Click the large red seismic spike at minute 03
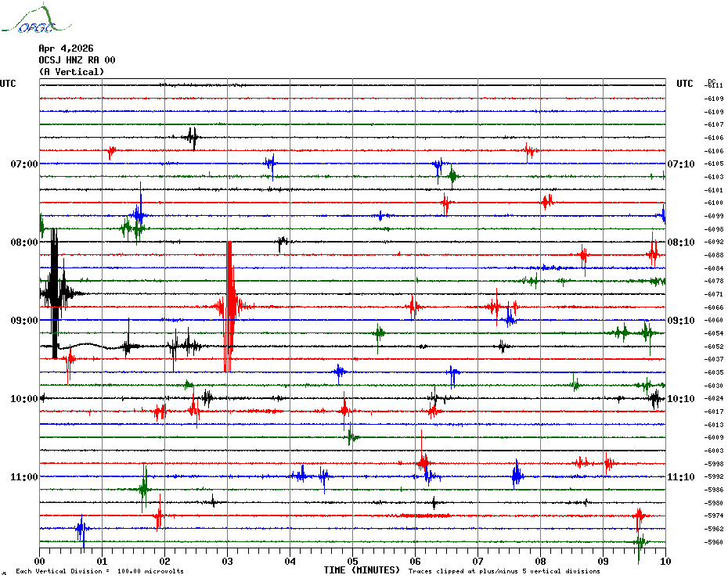 click(229, 306)
